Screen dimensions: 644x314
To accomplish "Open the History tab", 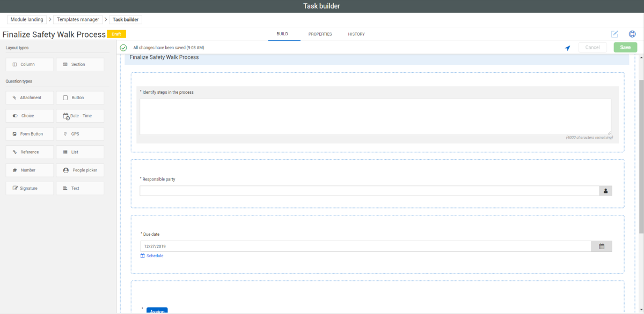I will tap(356, 34).
